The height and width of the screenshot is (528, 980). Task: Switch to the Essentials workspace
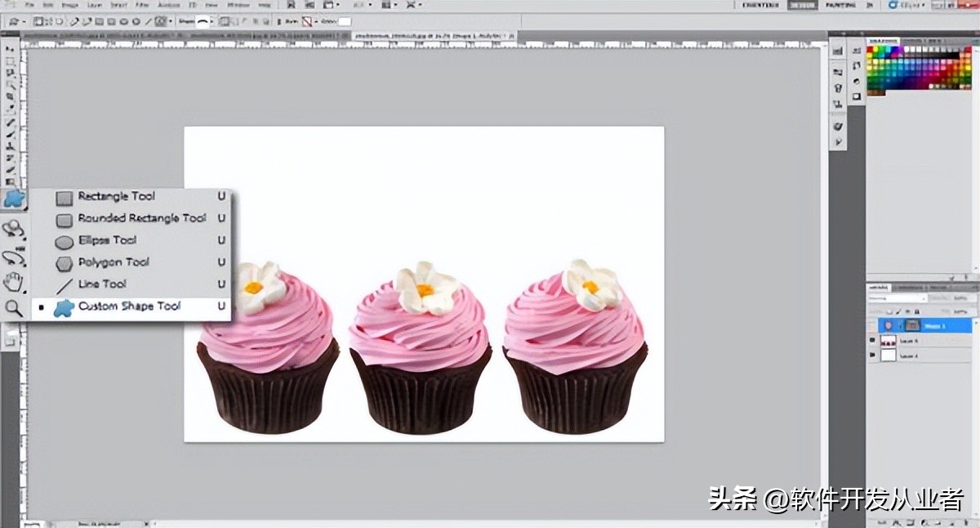pyautogui.click(x=760, y=5)
